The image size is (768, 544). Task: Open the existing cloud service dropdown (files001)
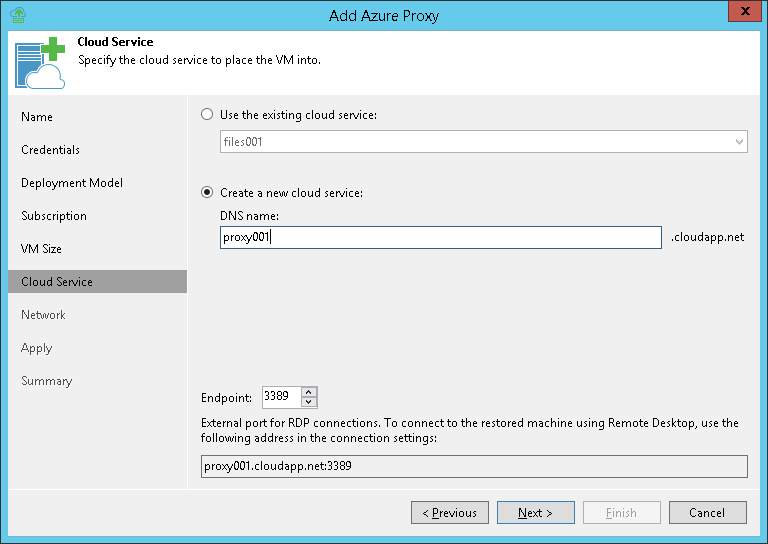pos(483,142)
